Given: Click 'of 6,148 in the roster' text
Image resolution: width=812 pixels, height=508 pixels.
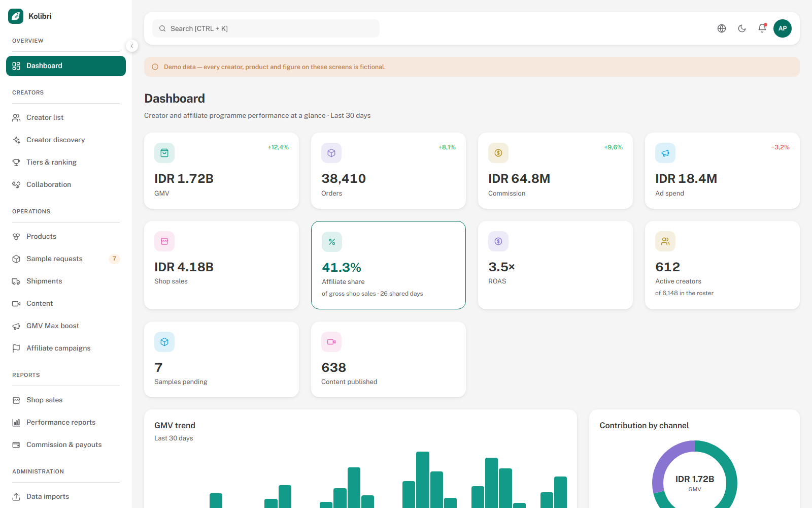Looking at the screenshot, I should [684, 293].
